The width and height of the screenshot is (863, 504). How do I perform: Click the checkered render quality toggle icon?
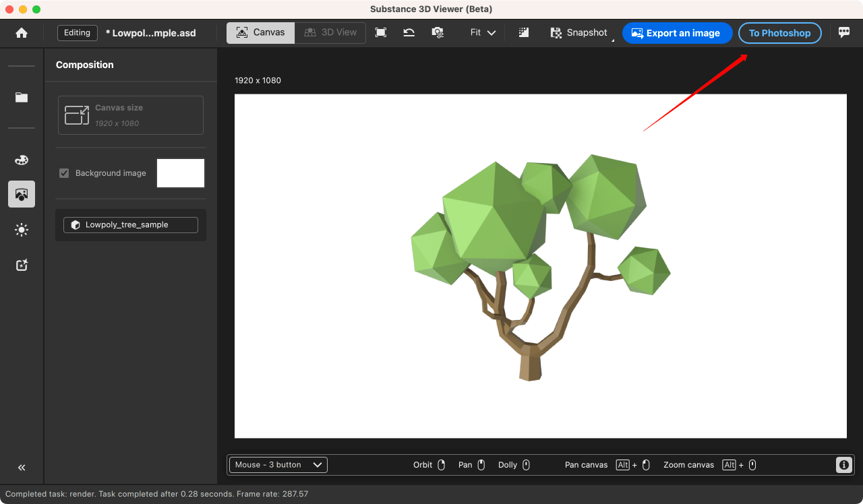click(x=524, y=33)
